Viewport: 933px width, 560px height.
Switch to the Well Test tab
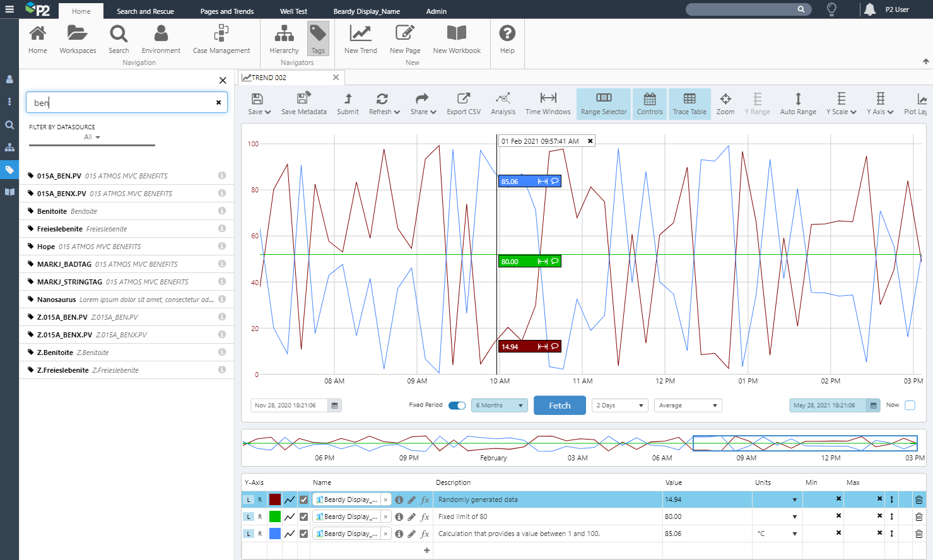pyautogui.click(x=293, y=11)
